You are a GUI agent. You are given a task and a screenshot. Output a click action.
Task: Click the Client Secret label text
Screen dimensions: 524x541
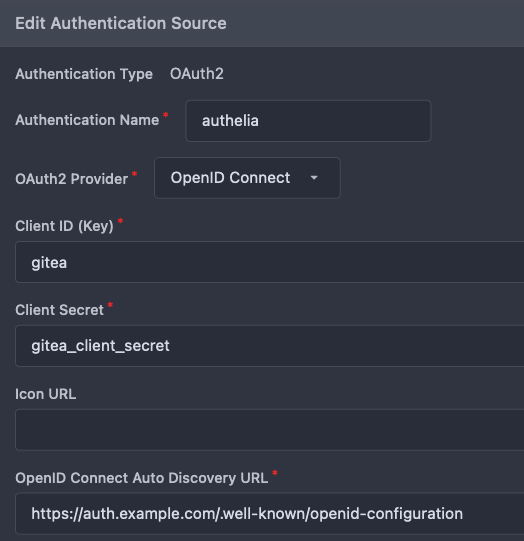pos(59,310)
